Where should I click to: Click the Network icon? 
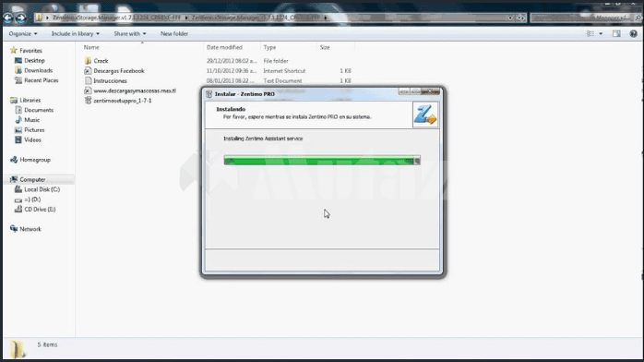(x=14, y=228)
